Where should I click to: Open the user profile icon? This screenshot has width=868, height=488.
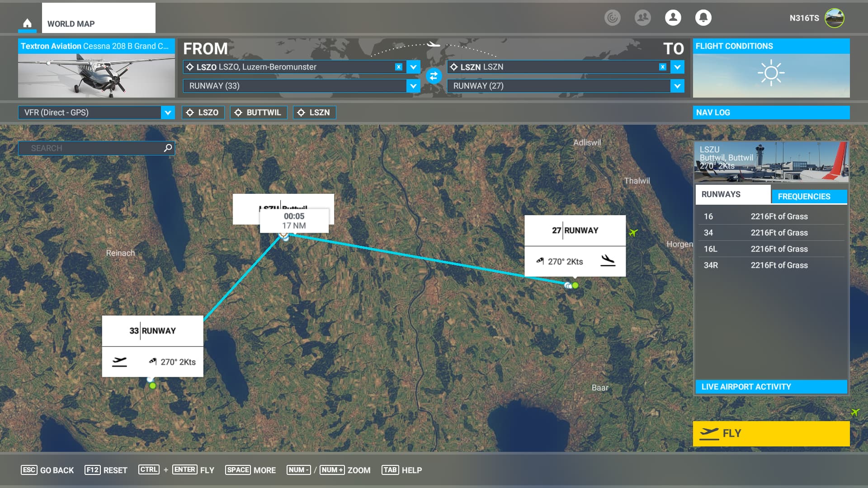(x=673, y=18)
